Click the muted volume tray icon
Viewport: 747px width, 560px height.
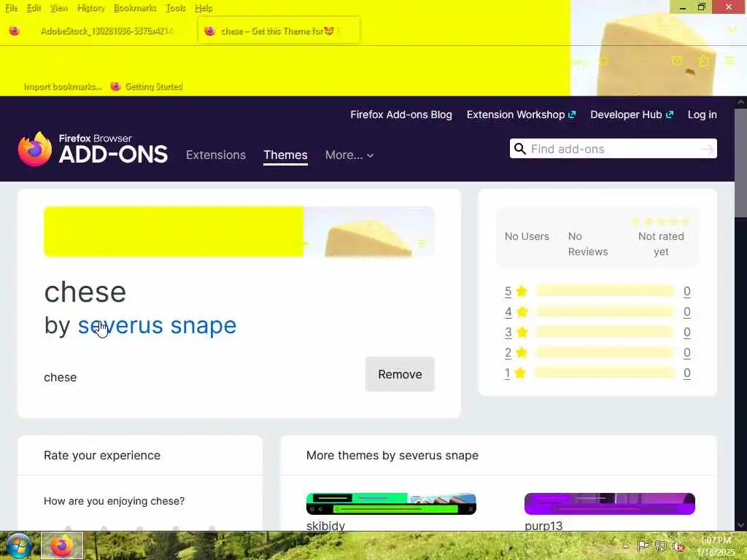pyautogui.click(x=678, y=546)
